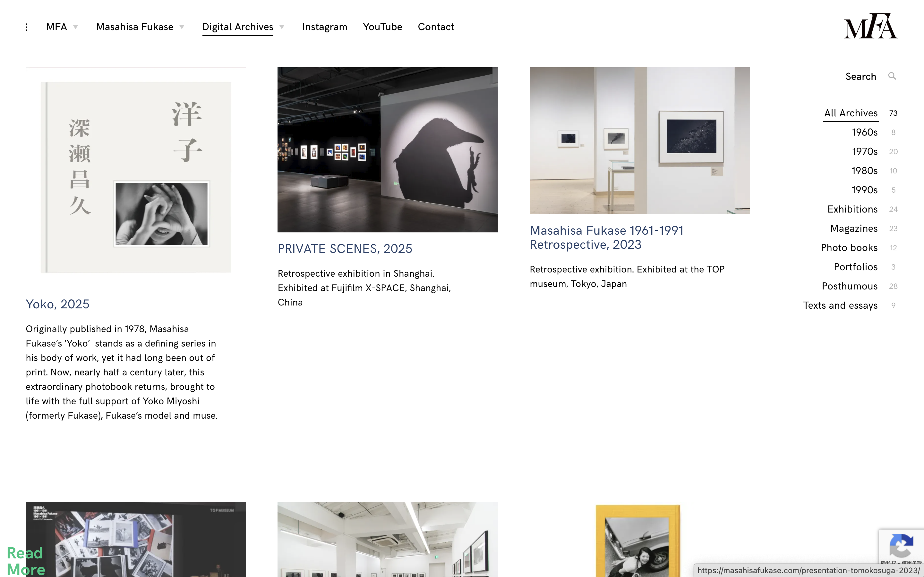Expand the Masahisa Fukase dropdown arrow
924x577 pixels.
(182, 27)
